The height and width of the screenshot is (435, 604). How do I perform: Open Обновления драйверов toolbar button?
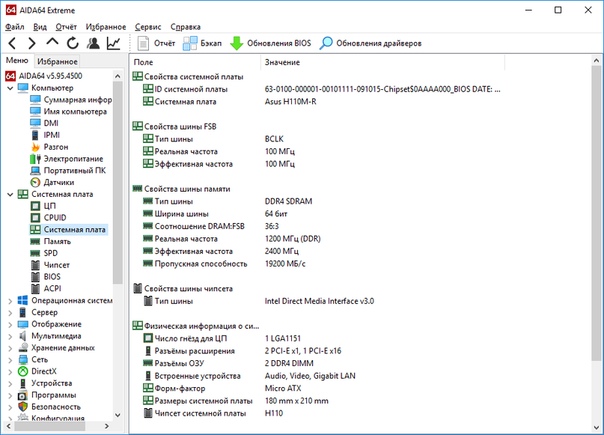[371, 43]
